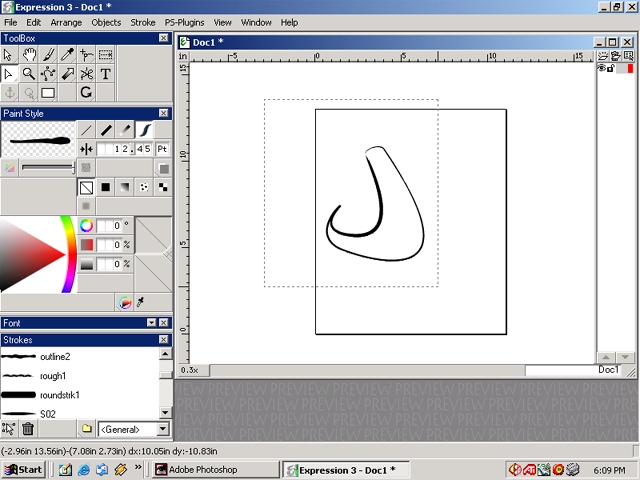
Task: Choose the thin line stroke type
Action: [x=86, y=130]
